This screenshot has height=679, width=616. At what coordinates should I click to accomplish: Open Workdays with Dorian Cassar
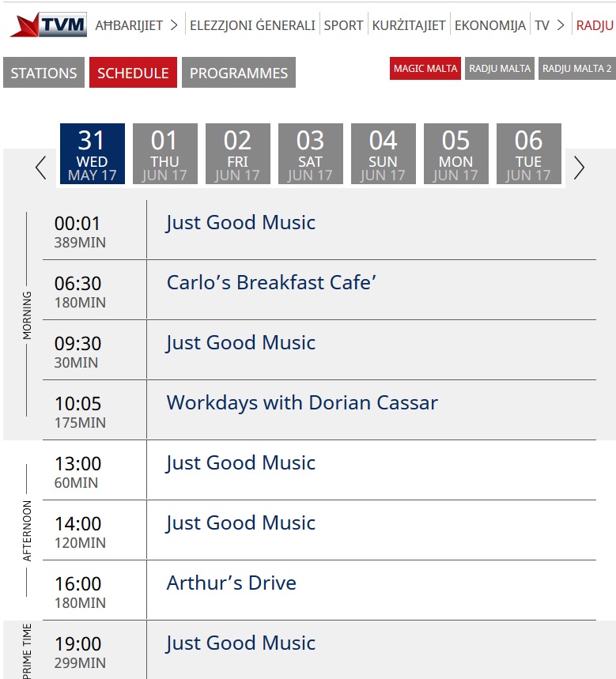(302, 402)
